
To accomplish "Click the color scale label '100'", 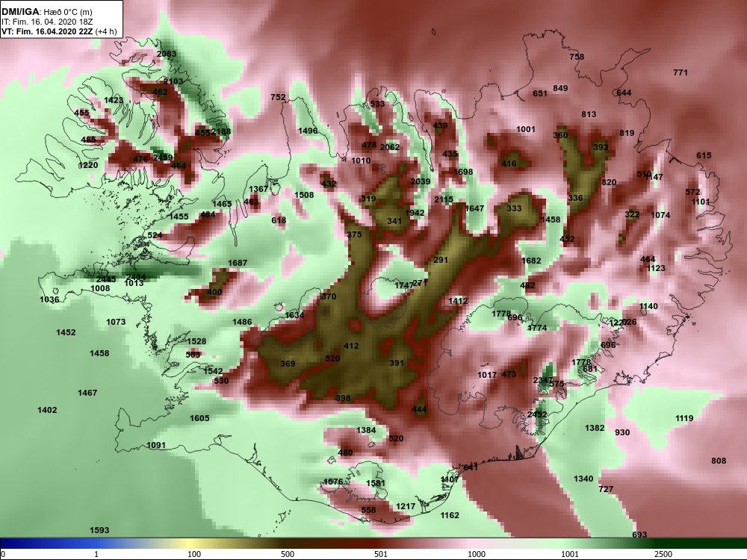I will point(194,554).
